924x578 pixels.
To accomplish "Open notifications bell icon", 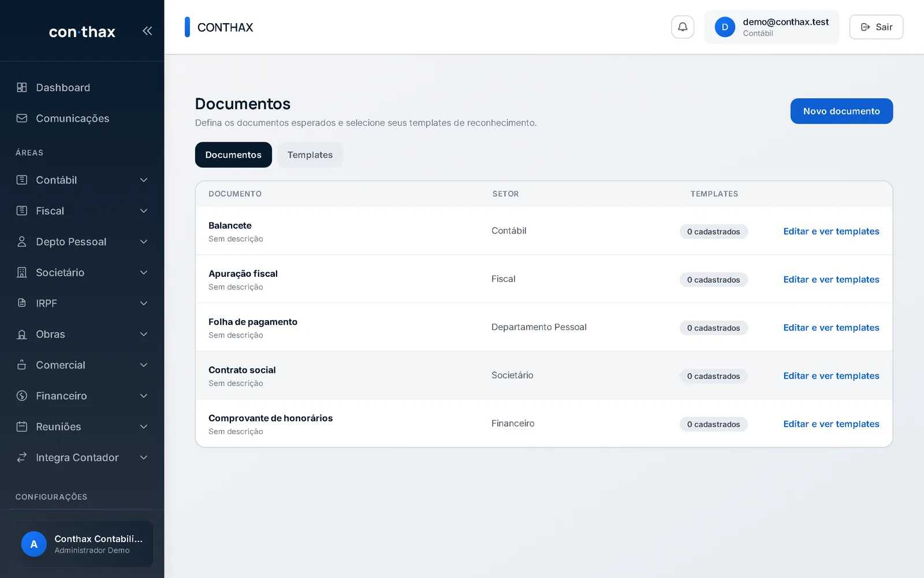I will point(683,27).
